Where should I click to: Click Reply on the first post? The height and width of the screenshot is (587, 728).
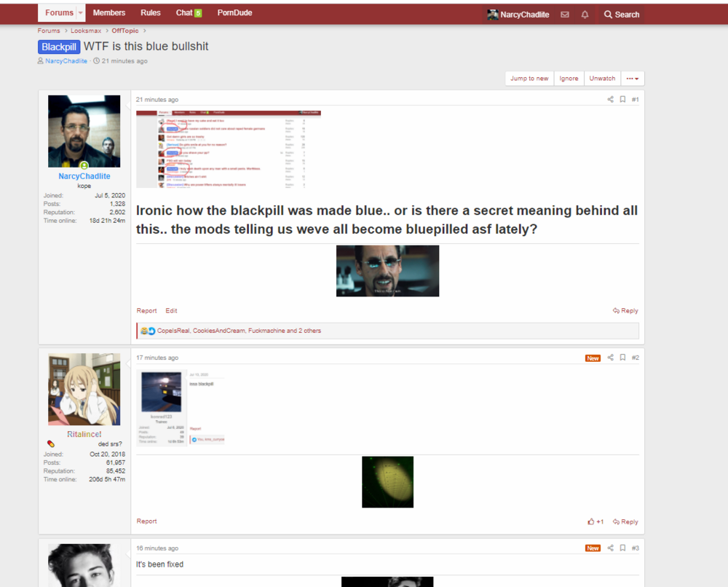(x=625, y=311)
